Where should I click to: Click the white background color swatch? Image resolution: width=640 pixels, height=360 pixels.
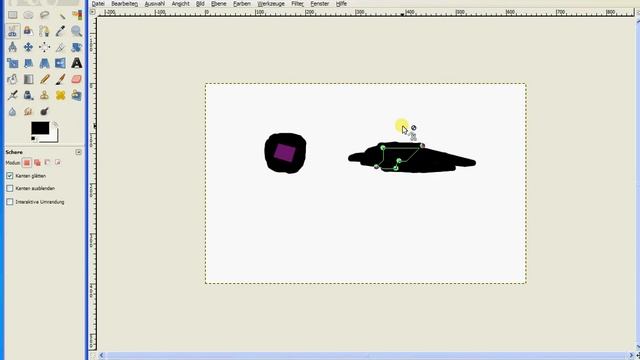point(54,137)
